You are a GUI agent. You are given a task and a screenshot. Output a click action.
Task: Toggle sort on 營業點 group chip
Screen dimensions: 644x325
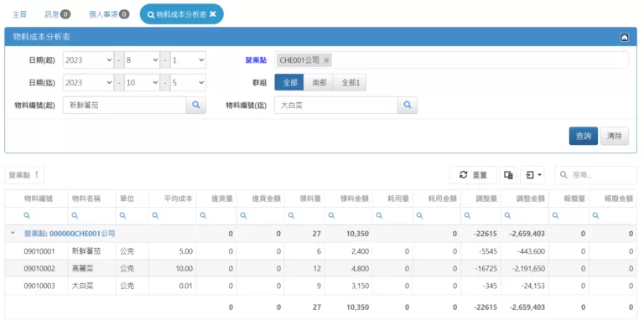tap(24, 175)
